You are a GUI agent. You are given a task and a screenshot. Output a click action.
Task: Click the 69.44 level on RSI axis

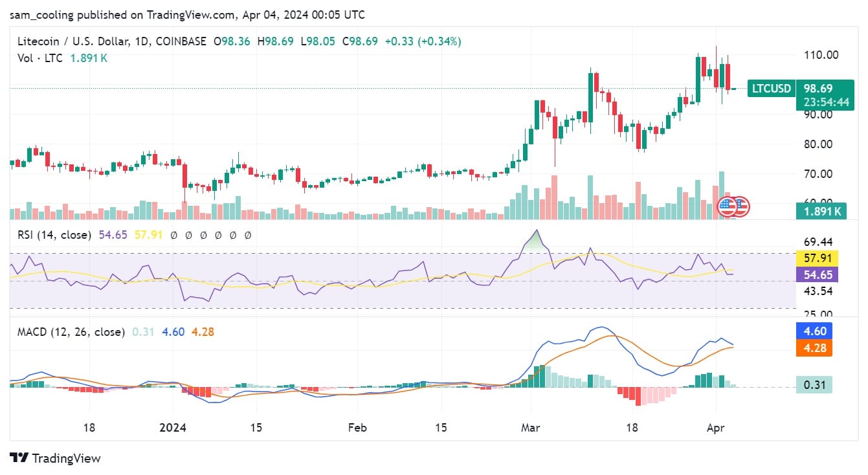point(818,241)
